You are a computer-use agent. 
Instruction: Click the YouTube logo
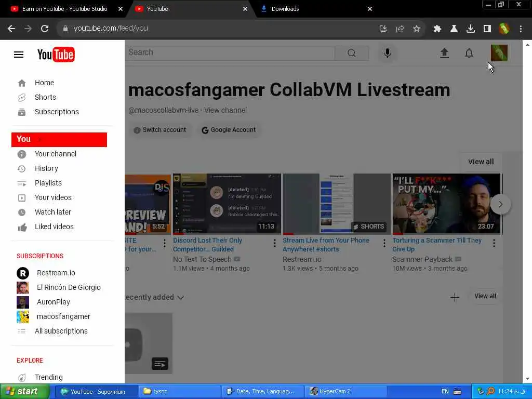point(56,54)
